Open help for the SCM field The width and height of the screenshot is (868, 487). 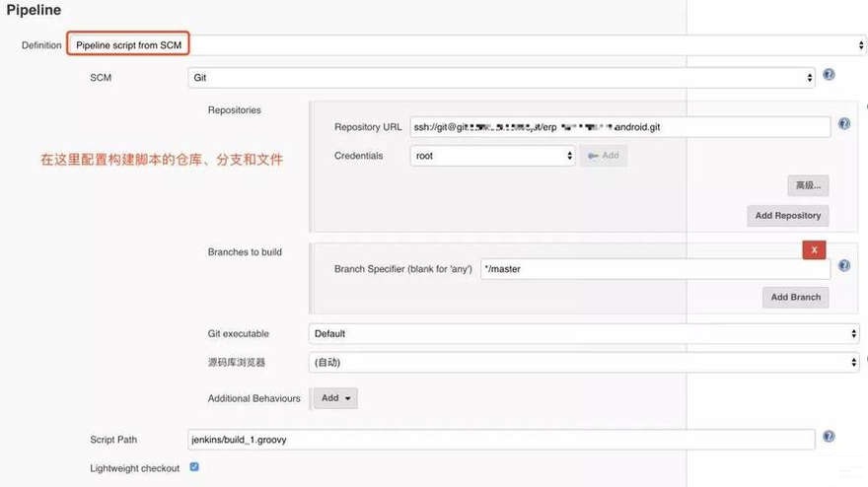[829, 74]
